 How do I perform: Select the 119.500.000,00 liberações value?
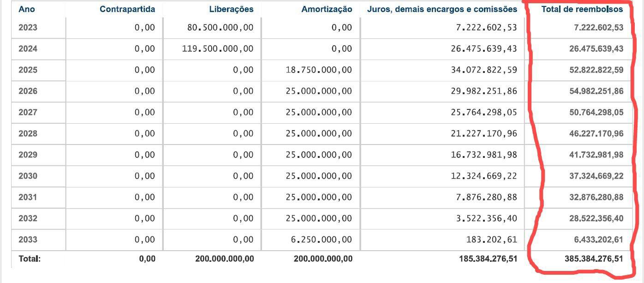tap(217, 49)
